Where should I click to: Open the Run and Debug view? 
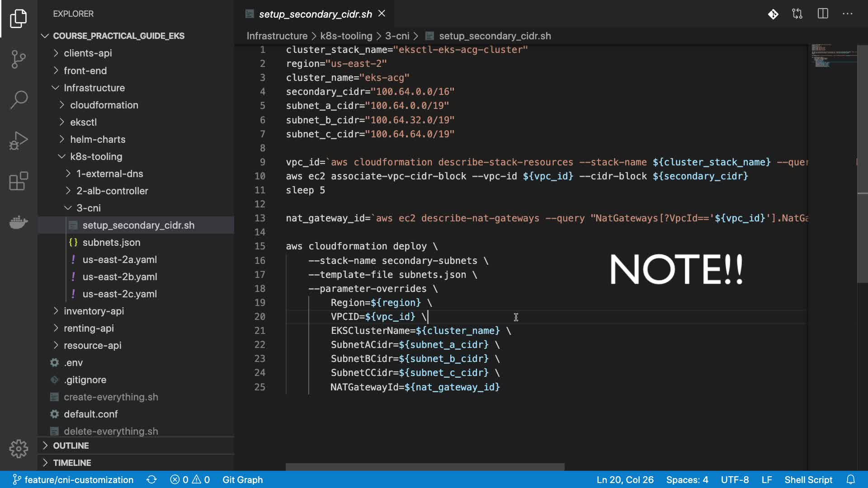click(x=19, y=141)
